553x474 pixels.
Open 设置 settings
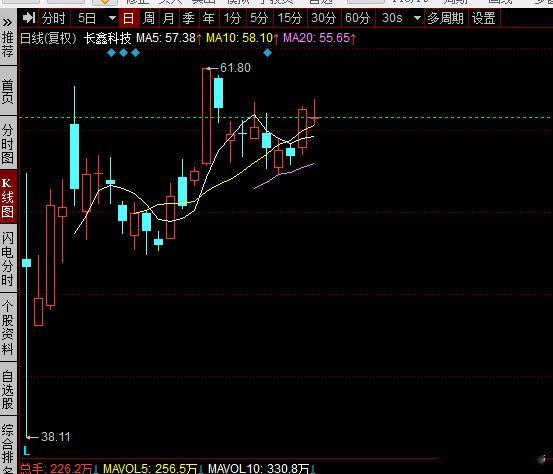pyautogui.click(x=484, y=18)
